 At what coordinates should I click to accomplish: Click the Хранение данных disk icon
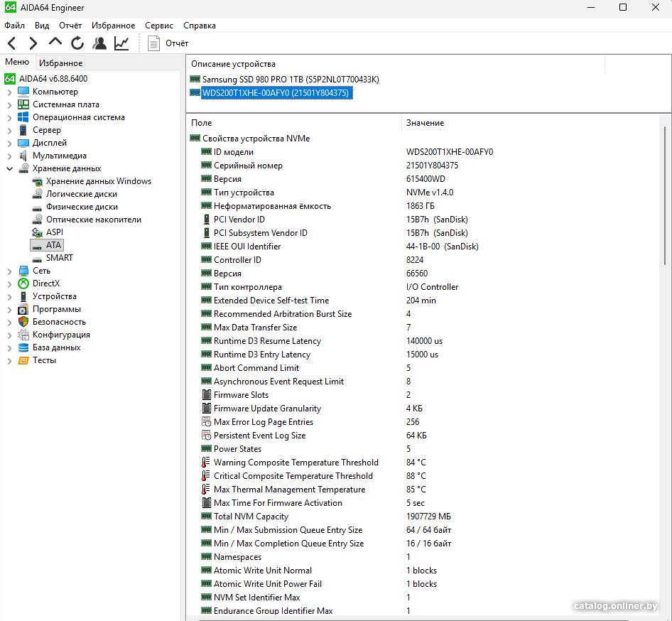pos(23,168)
